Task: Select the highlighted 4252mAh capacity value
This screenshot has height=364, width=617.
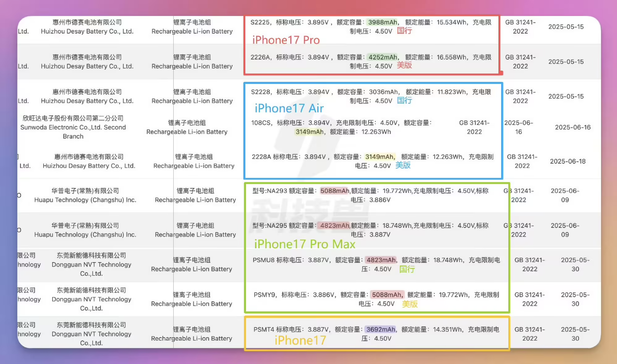Action: [x=383, y=57]
